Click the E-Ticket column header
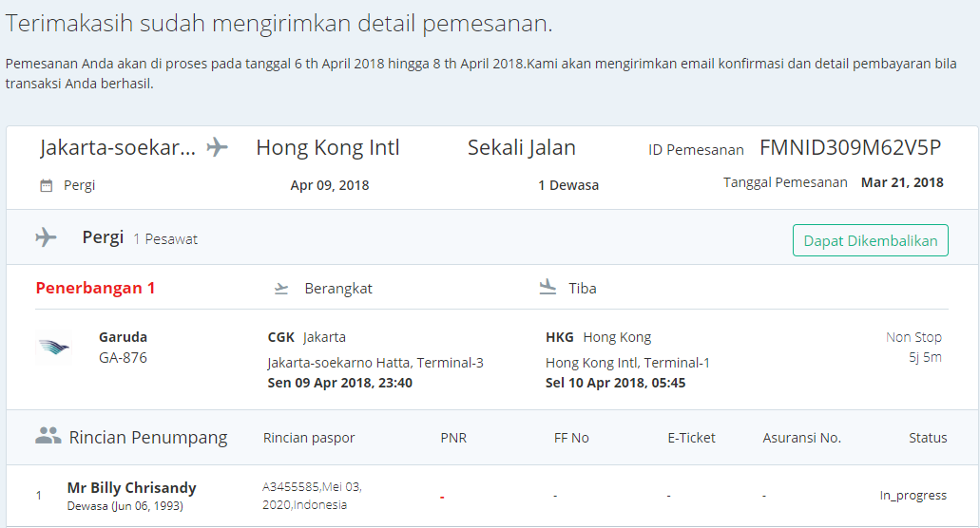 coord(691,438)
